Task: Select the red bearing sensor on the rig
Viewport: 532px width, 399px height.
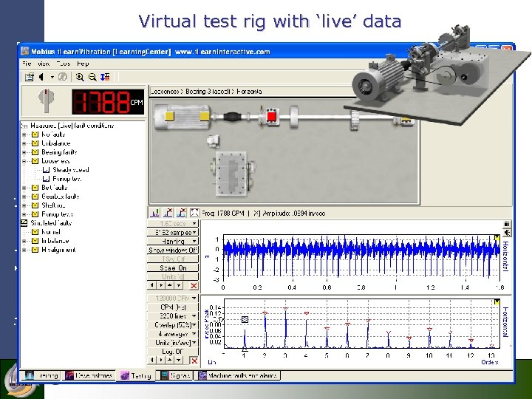Action: click(271, 117)
